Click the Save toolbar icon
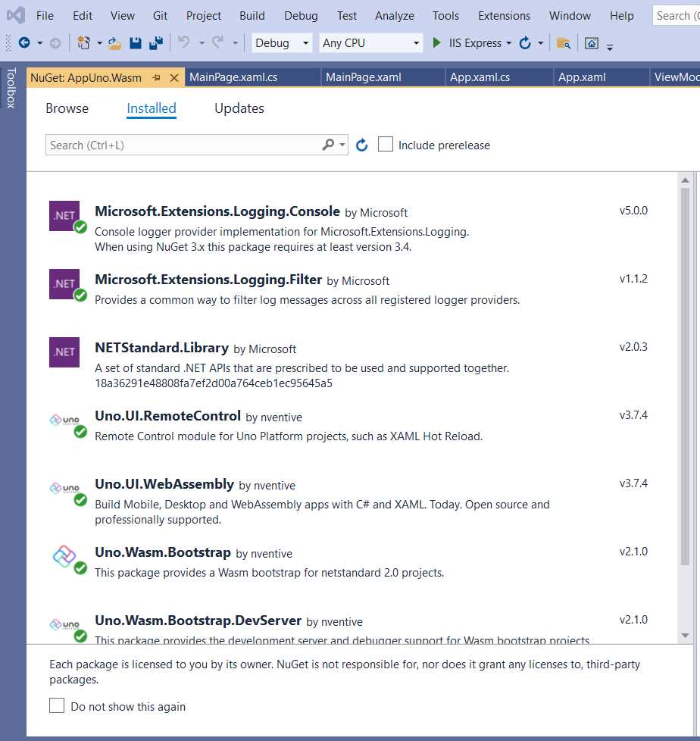This screenshot has height=741, width=700. pyautogui.click(x=136, y=43)
